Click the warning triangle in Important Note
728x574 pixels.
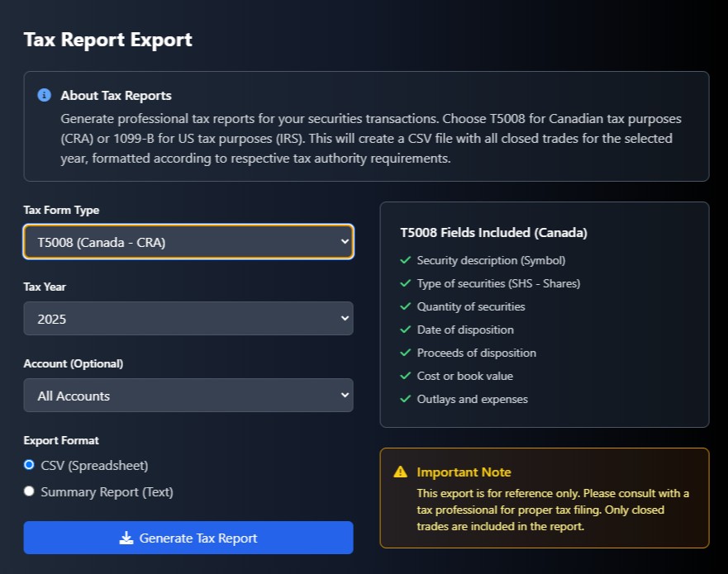[x=399, y=472]
